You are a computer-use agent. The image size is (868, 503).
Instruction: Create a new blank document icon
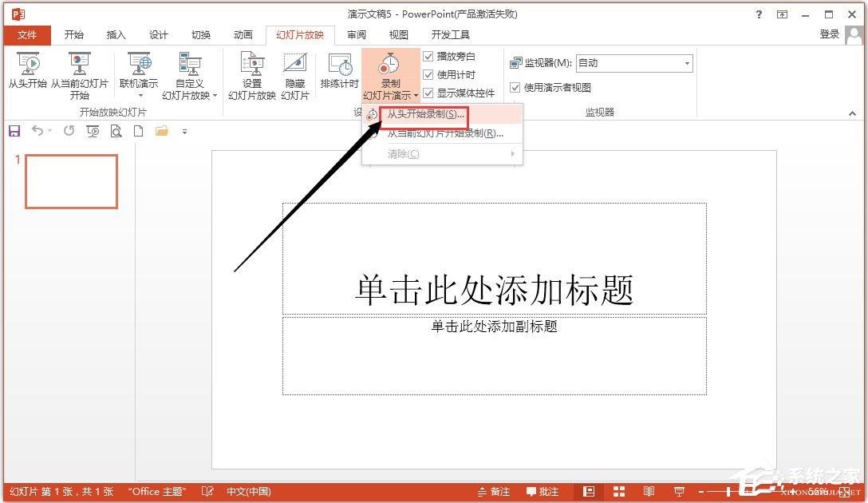[138, 131]
